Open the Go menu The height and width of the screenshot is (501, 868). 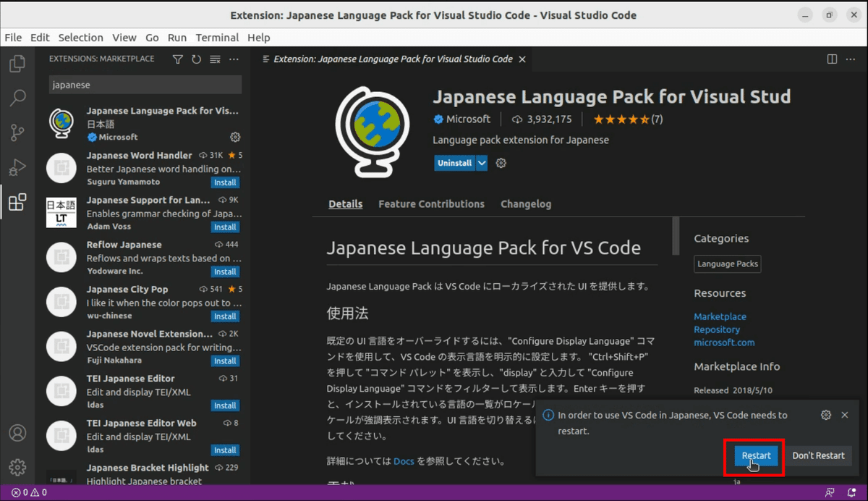click(x=152, y=38)
